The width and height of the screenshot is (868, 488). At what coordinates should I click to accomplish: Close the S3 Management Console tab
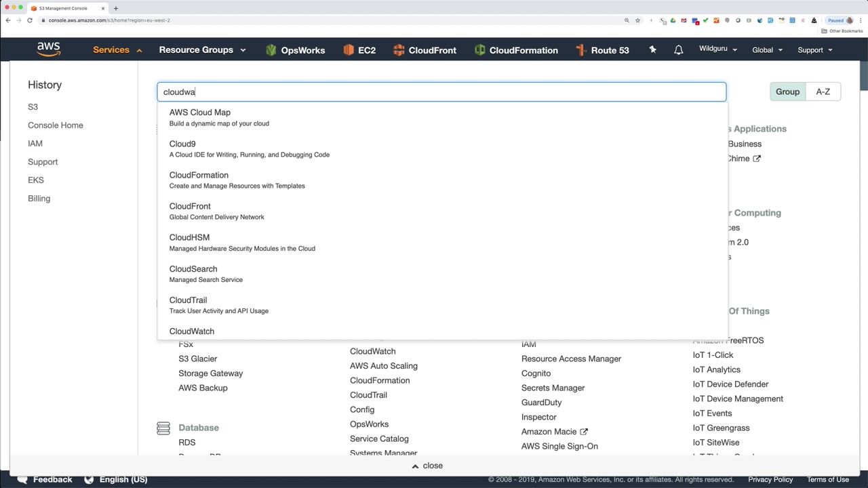[x=102, y=8]
